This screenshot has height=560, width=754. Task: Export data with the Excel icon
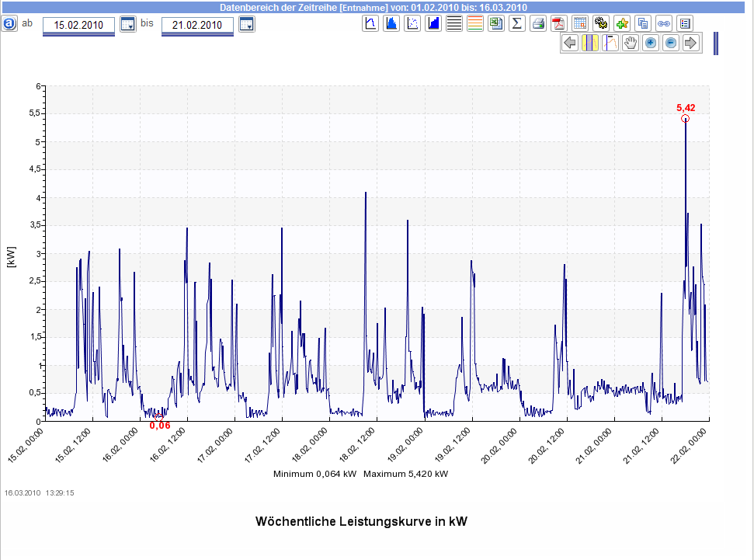pos(496,23)
